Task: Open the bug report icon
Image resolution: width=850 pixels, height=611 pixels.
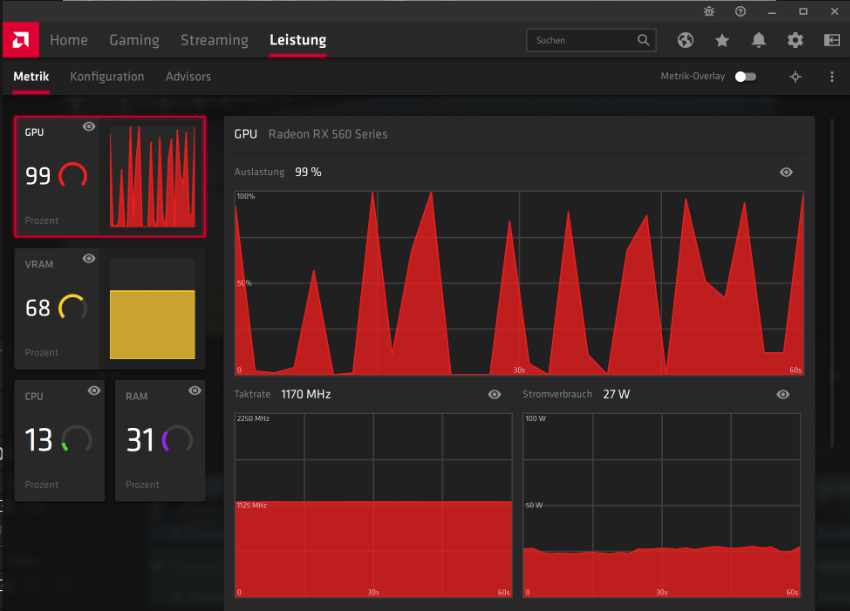Action: pyautogui.click(x=709, y=11)
